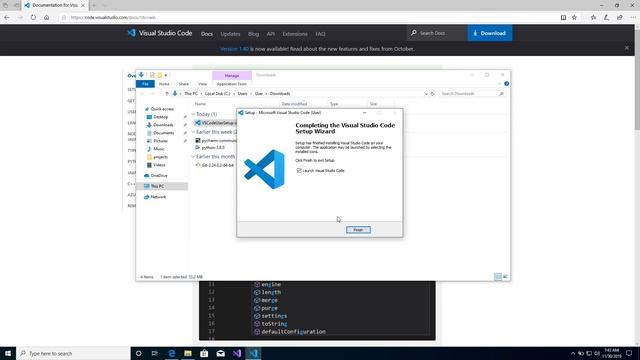Click the File Explorer help icon
640x360 pixels.
[x=506, y=84]
